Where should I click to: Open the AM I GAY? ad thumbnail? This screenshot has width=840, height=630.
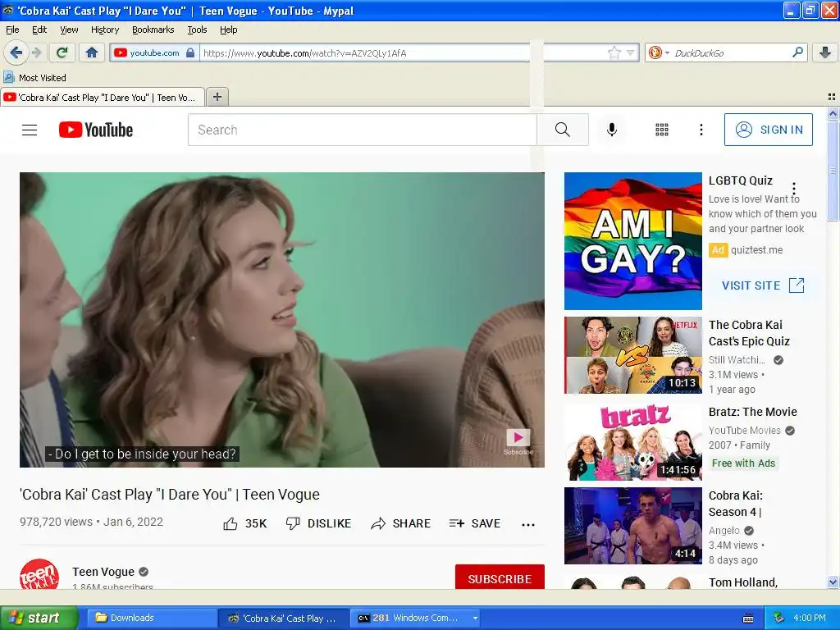[x=632, y=241]
